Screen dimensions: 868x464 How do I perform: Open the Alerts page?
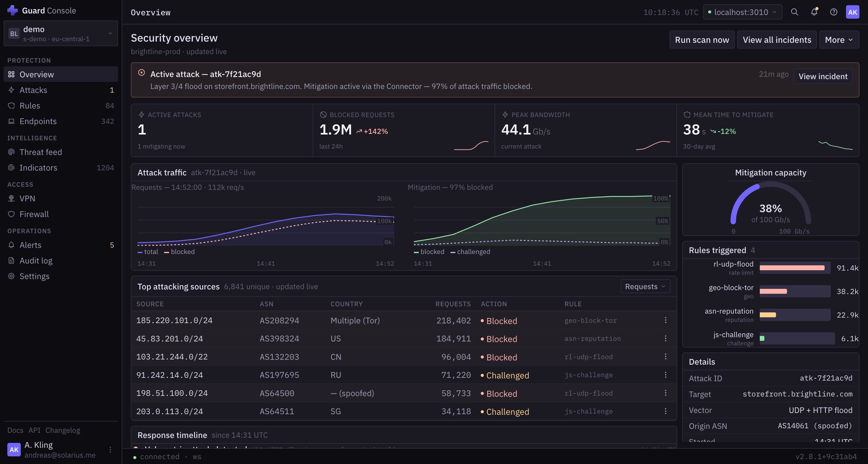(x=61, y=245)
